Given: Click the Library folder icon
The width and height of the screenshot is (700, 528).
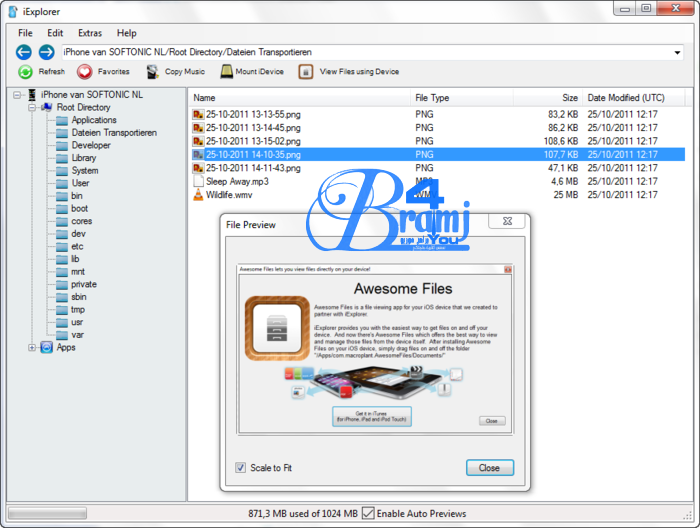Looking at the screenshot, I should coord(62,158).
